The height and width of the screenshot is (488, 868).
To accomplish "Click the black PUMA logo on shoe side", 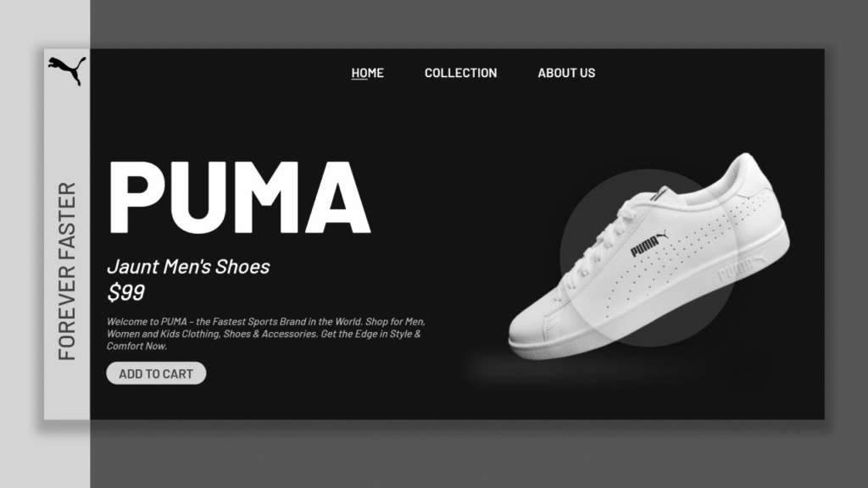I will pos(648,243).
